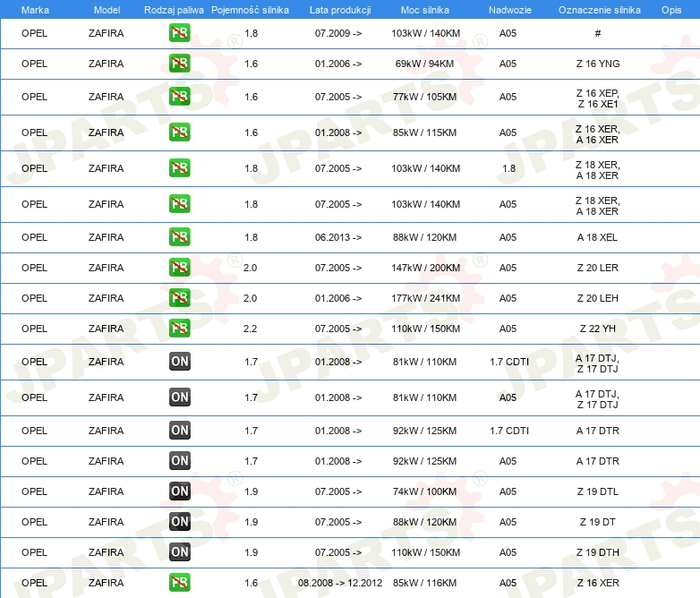Select engine code 'Z 19 DT'
Screen dimensions: 700x598
[598, 522]
